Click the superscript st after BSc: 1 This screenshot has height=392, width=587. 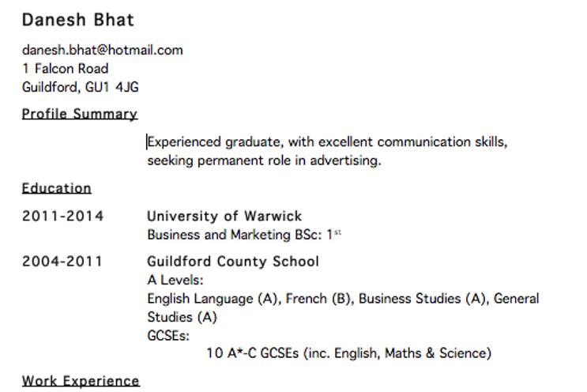point(337,232)
